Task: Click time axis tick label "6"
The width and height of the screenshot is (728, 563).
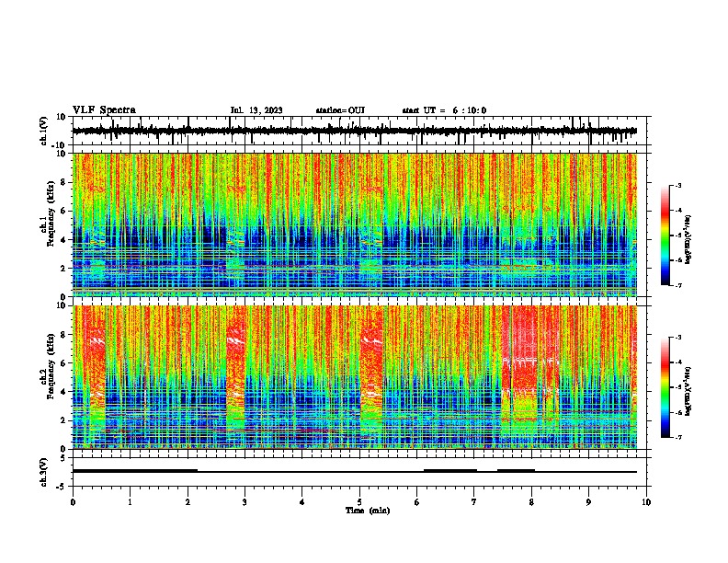Action: pos(417,502)
